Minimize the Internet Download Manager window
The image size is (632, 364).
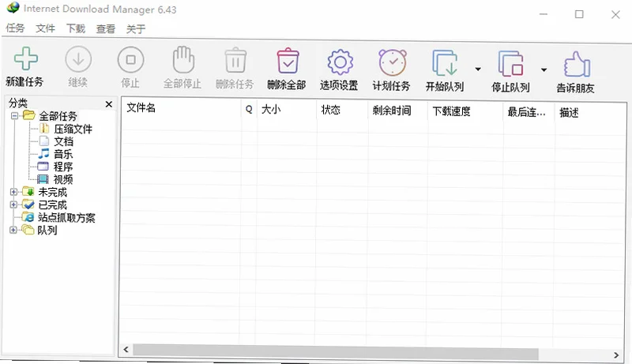pos(544,14)
